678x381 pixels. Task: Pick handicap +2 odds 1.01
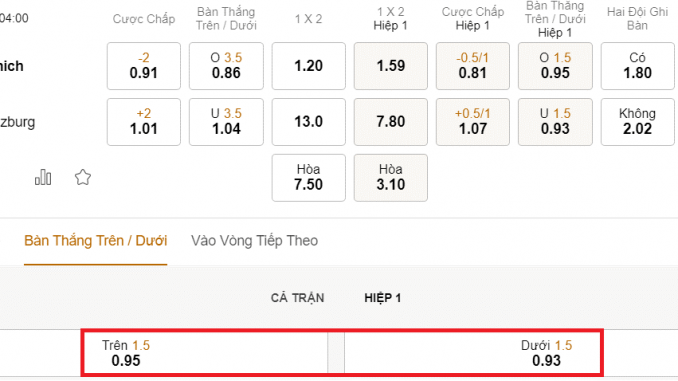144,122
